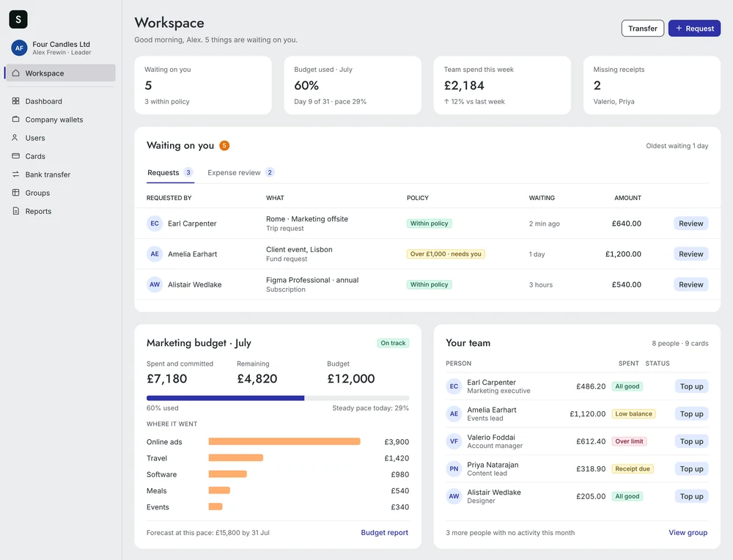733x560 pixels.
Task: Click the Meals spending bar
Action: 219,490
